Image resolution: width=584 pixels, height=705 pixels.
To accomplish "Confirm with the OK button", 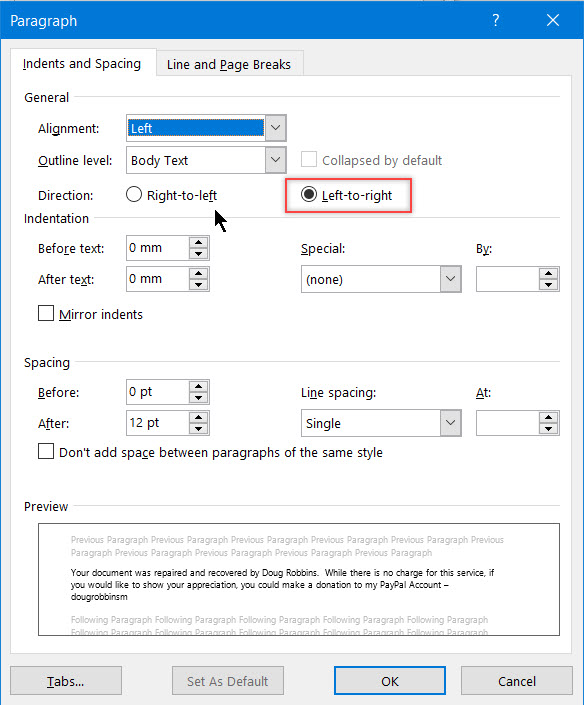I will pyautogui.click(x=390, y=681).
